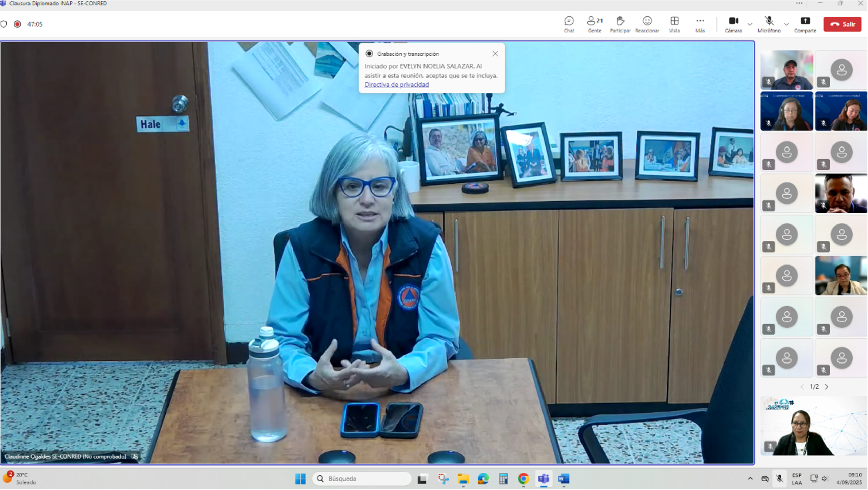Open Google Chrome from taskbar
Viewport: 868px width, 490px height.
tap(524, 479)
